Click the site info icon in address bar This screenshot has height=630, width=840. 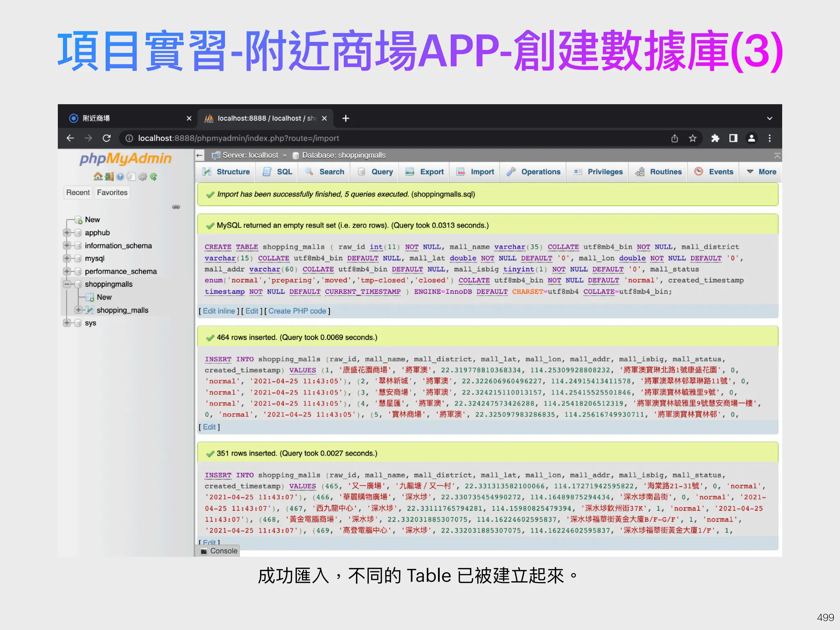click(129, 138)
